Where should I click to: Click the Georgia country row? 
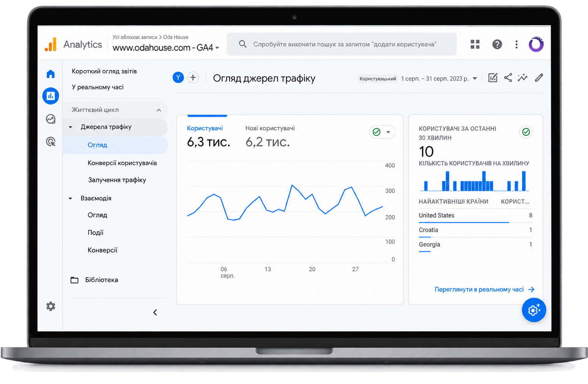[475, 245]
